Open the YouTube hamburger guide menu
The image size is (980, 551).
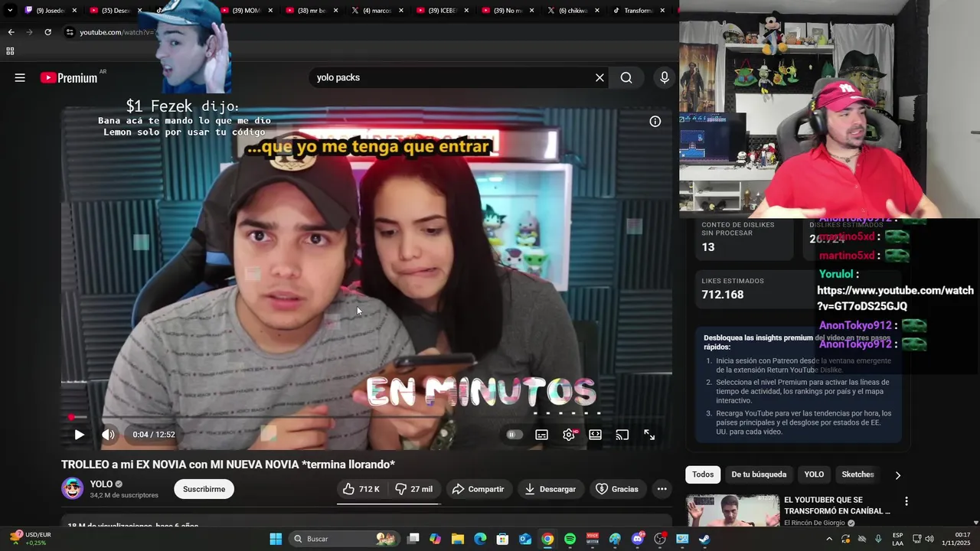[x=20, y=77]
